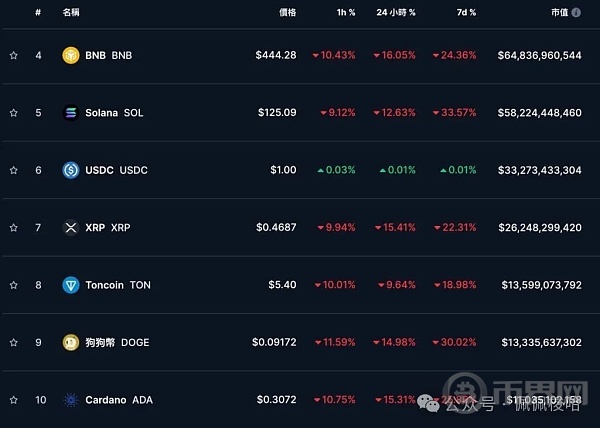Favorite XRP with the star toggle
The width and height of the screenshot is (600, 428).
(x=14, y=228)
